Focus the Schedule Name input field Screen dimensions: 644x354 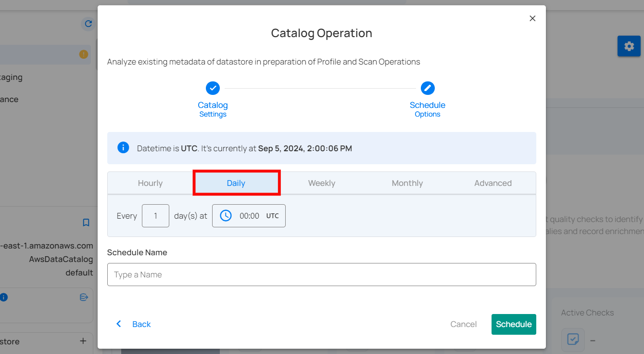tap(321, 275)
